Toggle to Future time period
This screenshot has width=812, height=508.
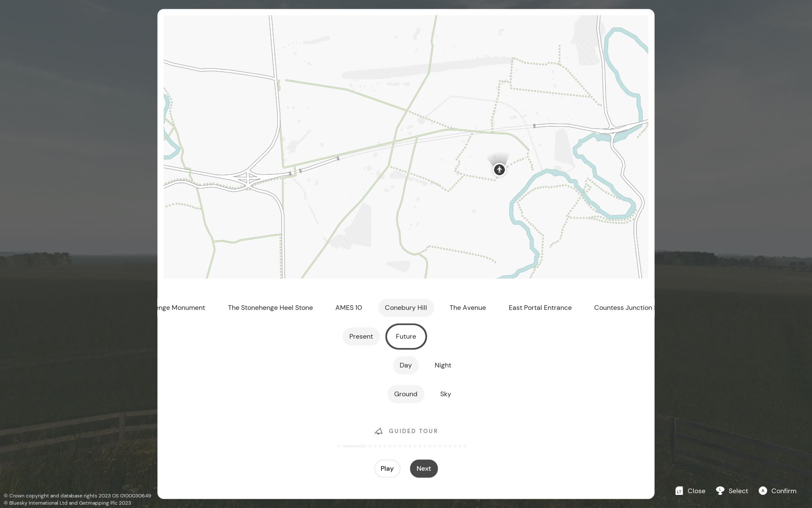(406, 336)
